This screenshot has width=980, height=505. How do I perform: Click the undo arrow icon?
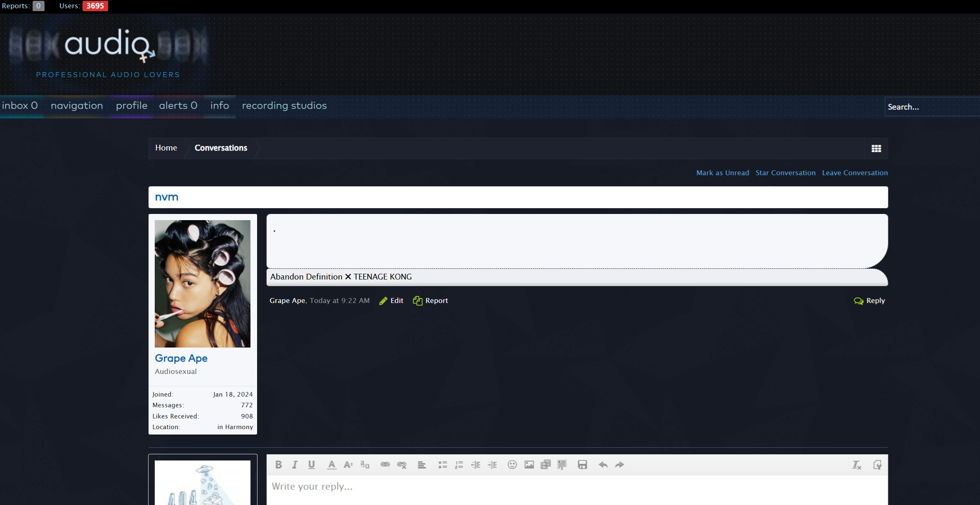[603, 465]
